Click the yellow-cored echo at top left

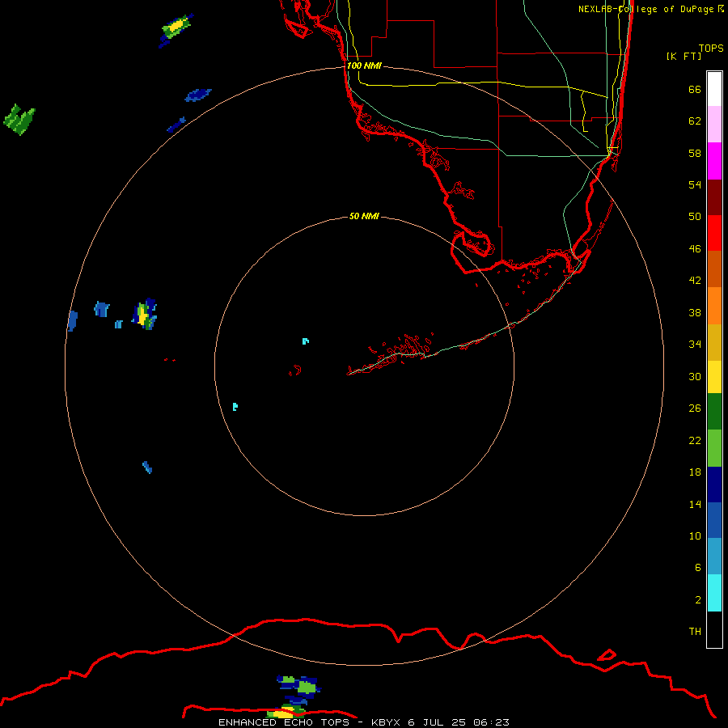pos(176,29)
